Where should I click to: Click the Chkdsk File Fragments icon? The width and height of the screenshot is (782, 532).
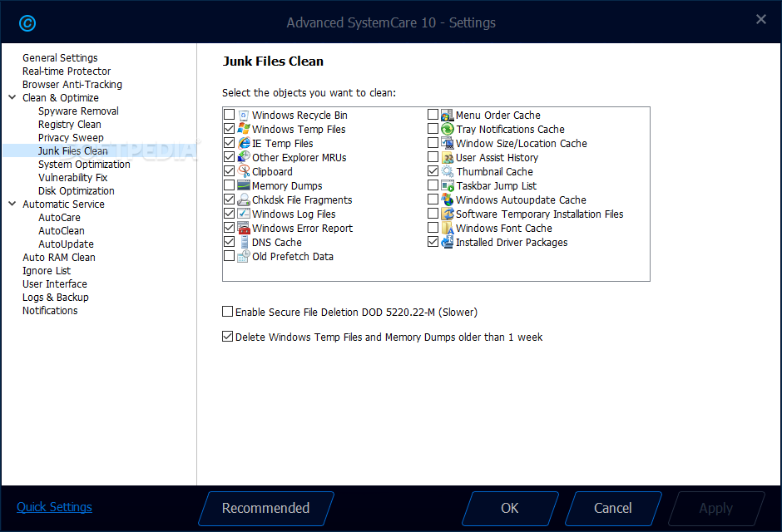point(244,199)
